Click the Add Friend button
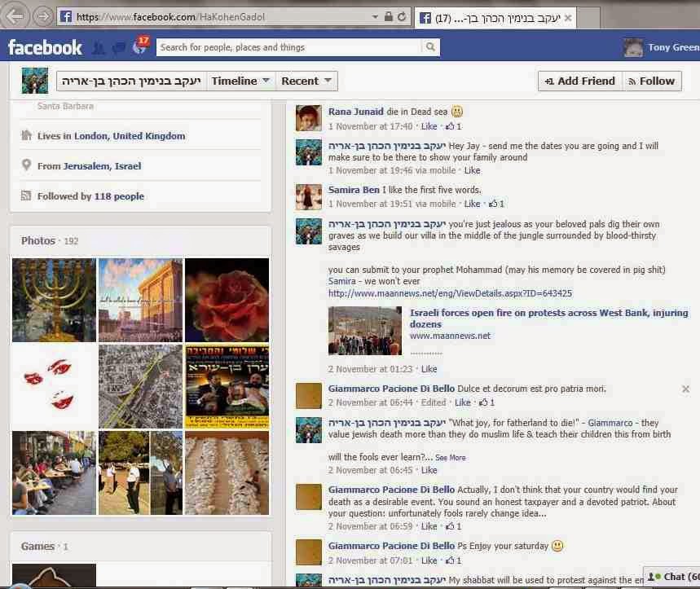The image size is (700, 589). point(580,81)
